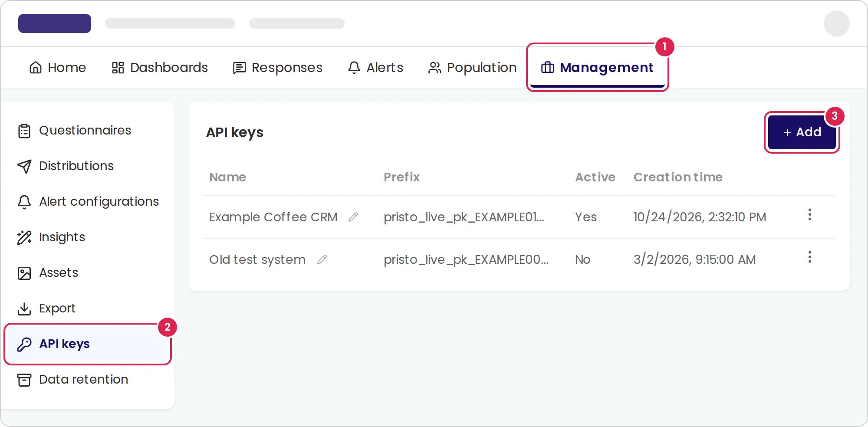
Task: Click the Responses message icon
Action: 240,68
